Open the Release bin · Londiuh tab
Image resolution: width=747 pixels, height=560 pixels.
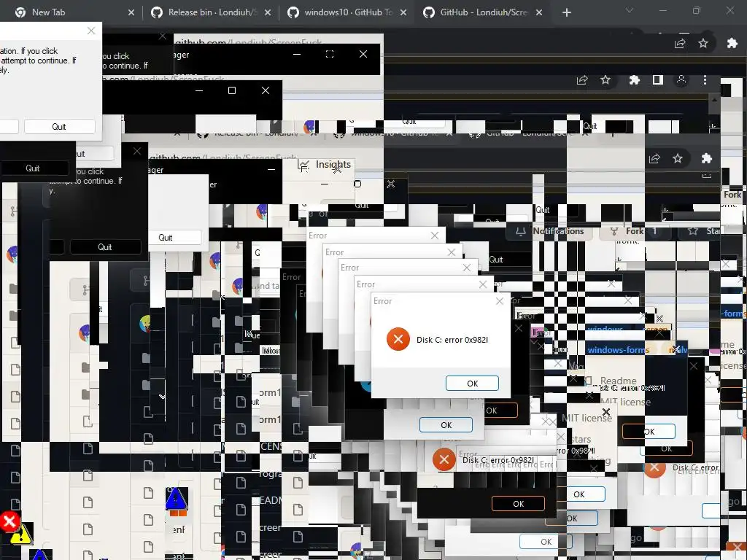(211, 12)
